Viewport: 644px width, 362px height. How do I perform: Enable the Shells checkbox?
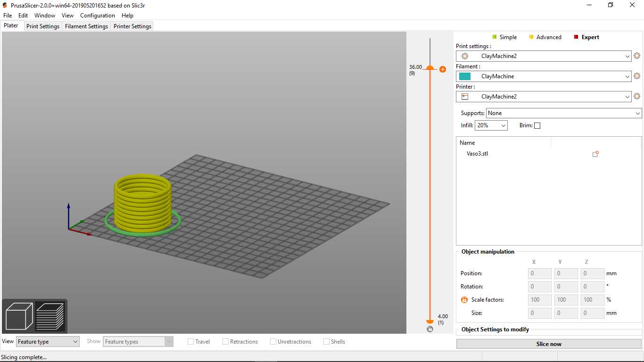click(x=326, y=342)
